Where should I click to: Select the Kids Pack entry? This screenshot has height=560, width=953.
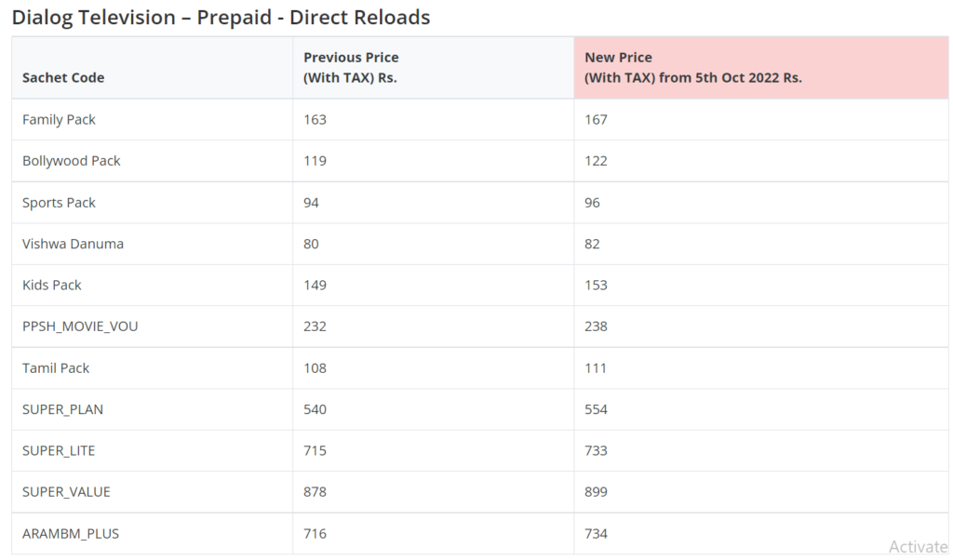tap(52, 286)
